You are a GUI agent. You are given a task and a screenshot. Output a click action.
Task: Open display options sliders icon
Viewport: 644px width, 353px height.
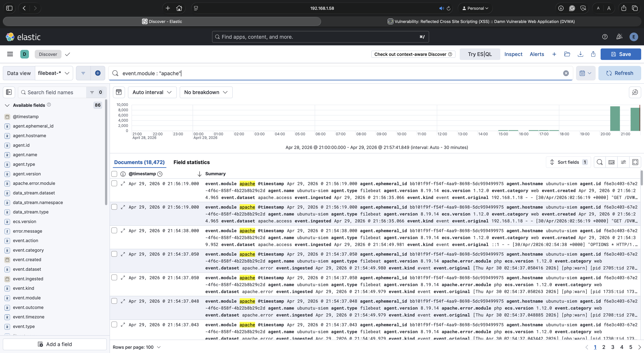pos(623,162)
